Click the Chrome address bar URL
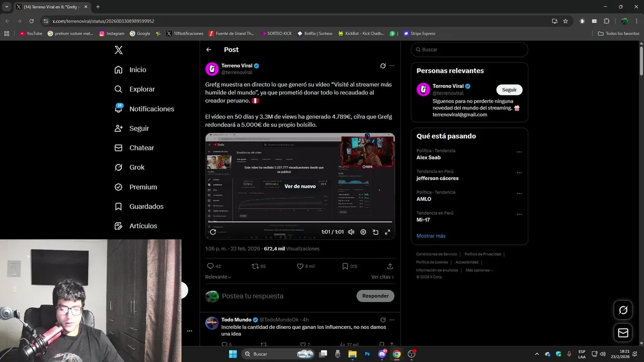This screenshot has width=644, height=362. pos(103,21)
